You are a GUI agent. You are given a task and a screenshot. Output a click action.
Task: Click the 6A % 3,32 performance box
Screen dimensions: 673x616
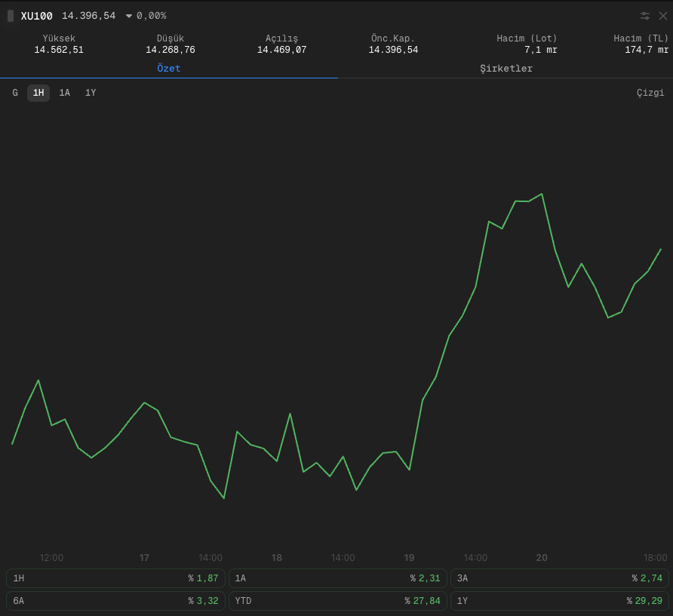pyautogui.click(x=116, y=601)
